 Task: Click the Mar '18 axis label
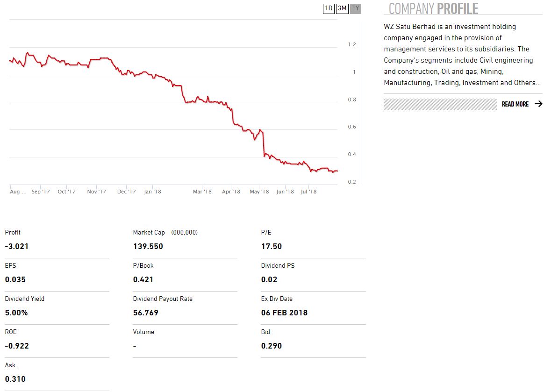pos(202,192)
